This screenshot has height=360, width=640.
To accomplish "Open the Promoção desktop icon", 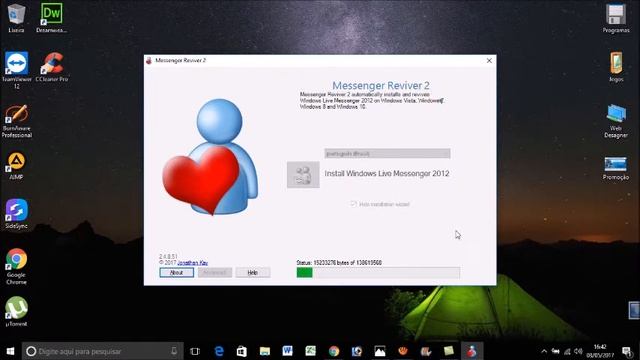I will click(x=616, y=168).
